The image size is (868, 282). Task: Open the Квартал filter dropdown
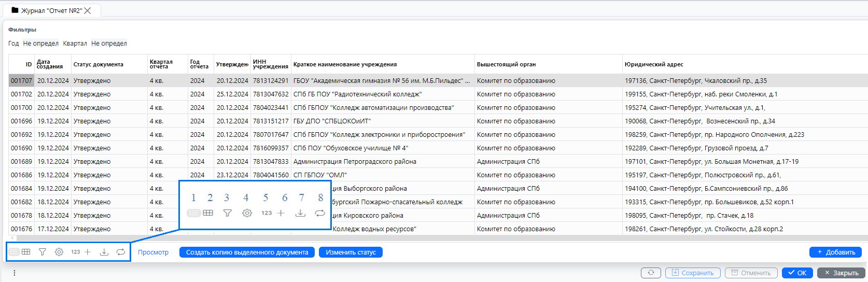109,44
